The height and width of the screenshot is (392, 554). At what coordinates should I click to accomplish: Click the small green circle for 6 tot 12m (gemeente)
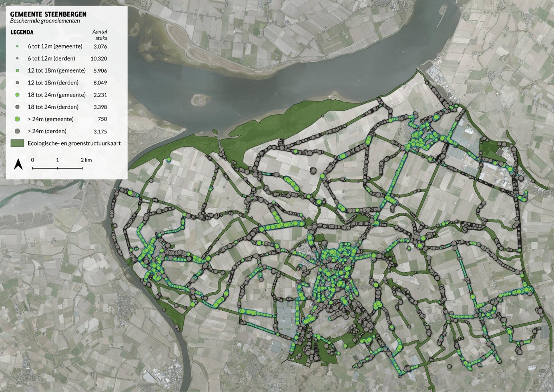point(17,46)
